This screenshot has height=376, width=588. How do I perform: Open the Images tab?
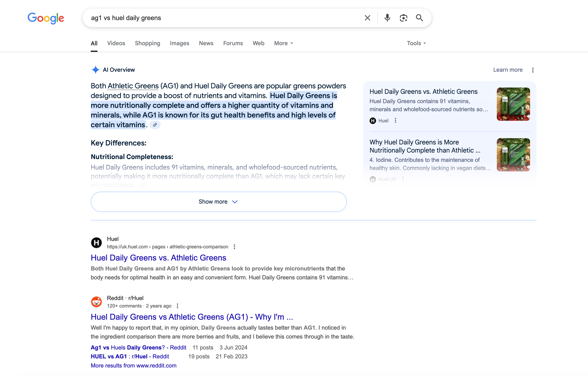tap(180, 43)
